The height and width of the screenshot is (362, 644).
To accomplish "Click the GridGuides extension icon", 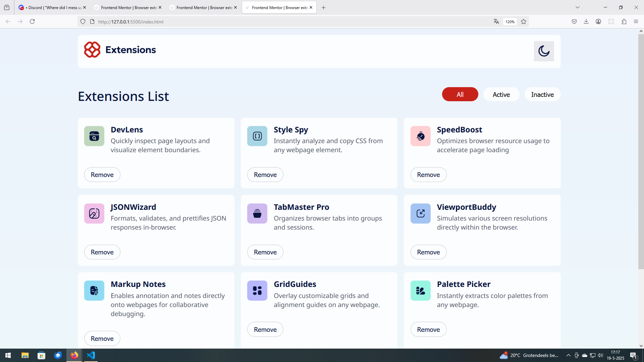I will click(257, 291).
